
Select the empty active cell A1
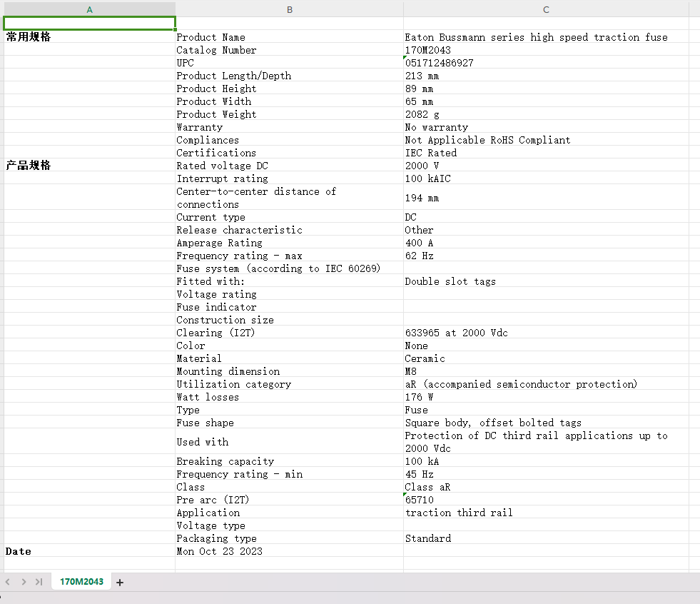point(89,24)
